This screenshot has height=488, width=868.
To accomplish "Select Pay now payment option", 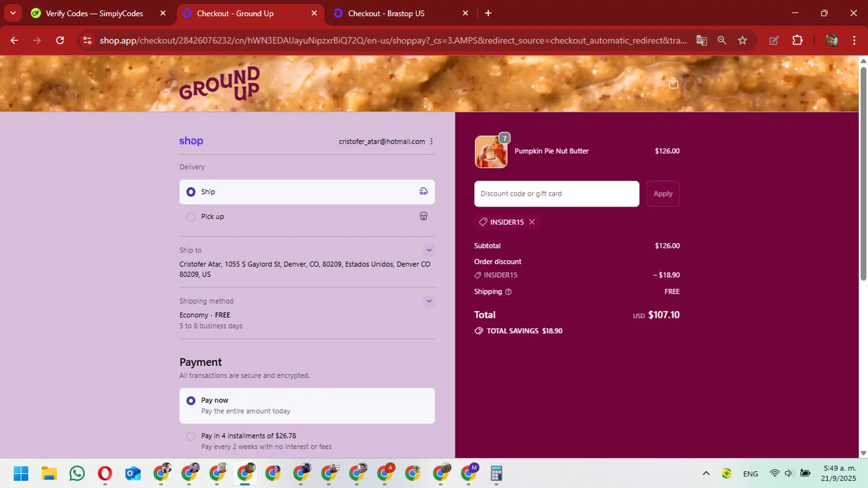I will (307, 406).
